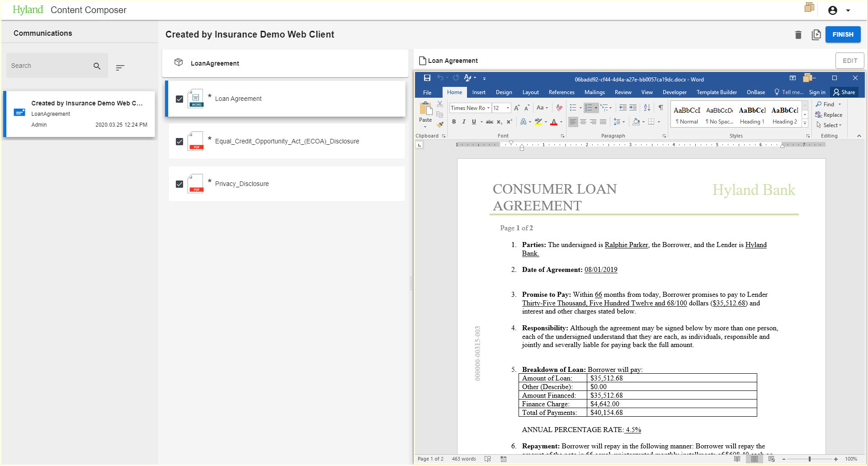Click the Bold formatting icon
The image size is (868, 466).
pyautogui.click(x=454, y=122)
